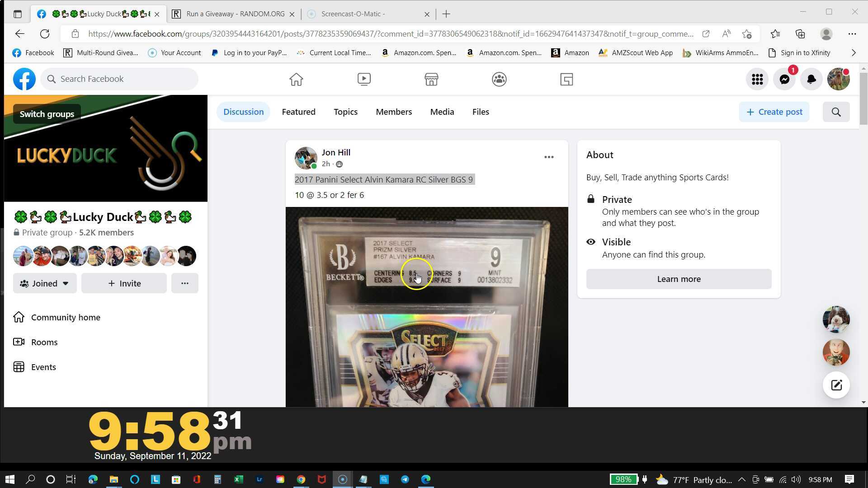
Task: Open Facebook Home feed icon
Action: click(x=296, y=80)
